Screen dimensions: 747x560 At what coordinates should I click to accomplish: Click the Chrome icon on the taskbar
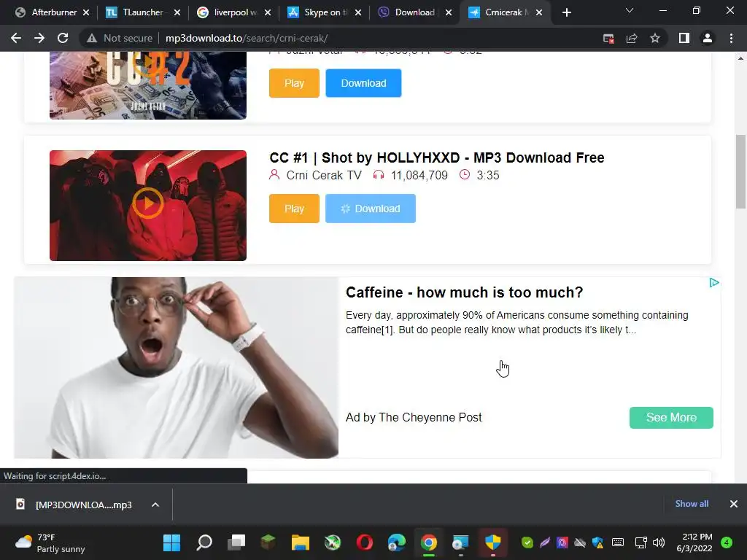tap(429, 542)
